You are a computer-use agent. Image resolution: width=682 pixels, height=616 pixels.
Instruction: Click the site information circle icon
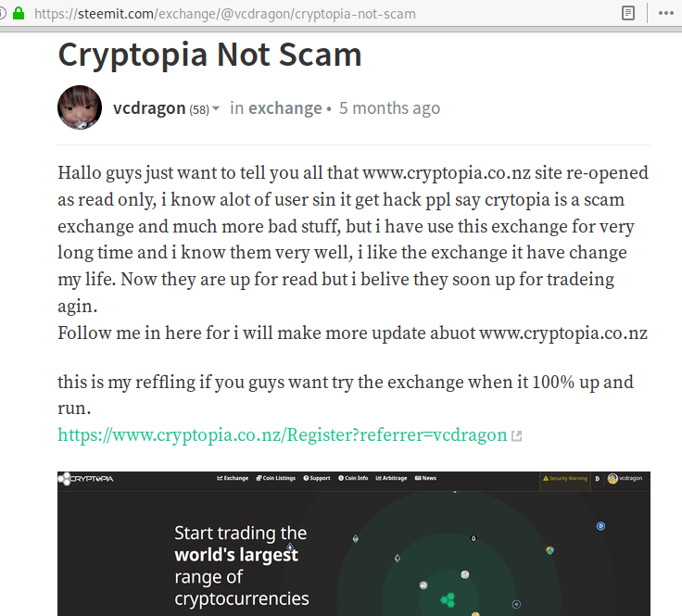click(2, 13)
